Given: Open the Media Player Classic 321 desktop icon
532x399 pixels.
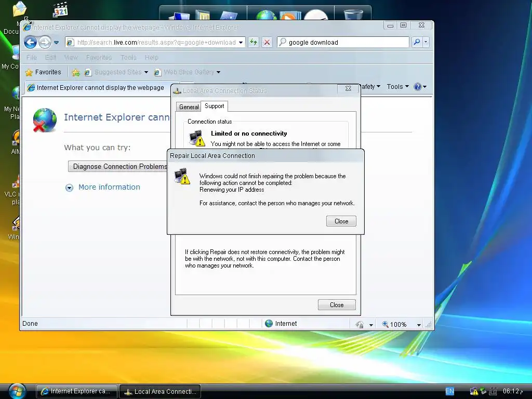Looking at the screenshot, I should coord(61,9).
